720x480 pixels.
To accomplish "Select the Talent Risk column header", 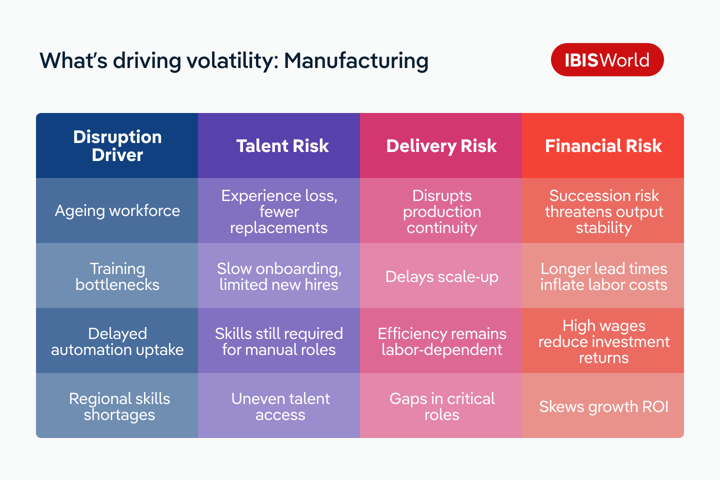I will coord(282,146).
